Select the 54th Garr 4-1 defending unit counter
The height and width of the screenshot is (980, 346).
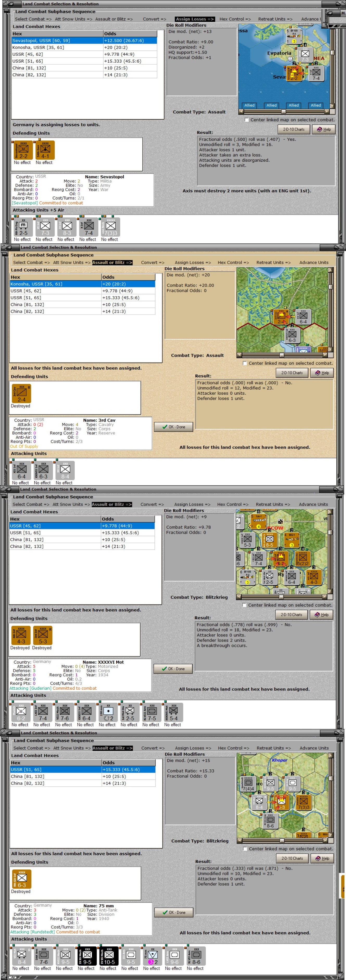click(x=45, y=150)
